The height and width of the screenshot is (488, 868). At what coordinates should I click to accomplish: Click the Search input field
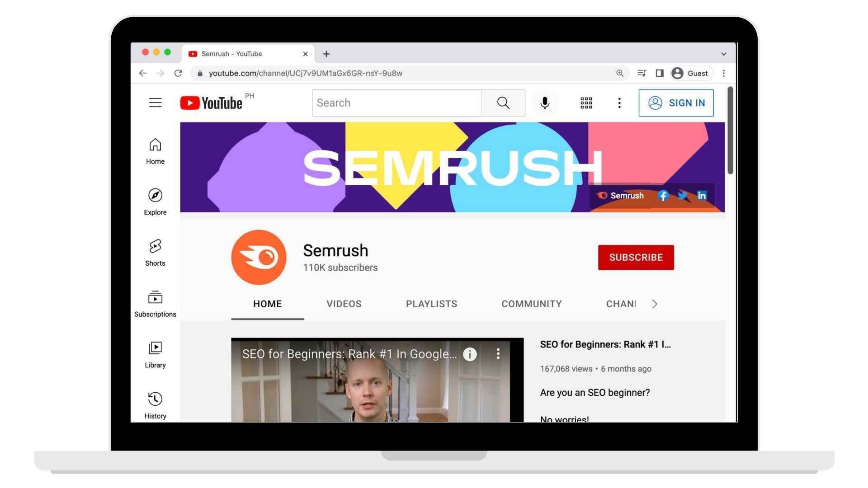[396, 103]
